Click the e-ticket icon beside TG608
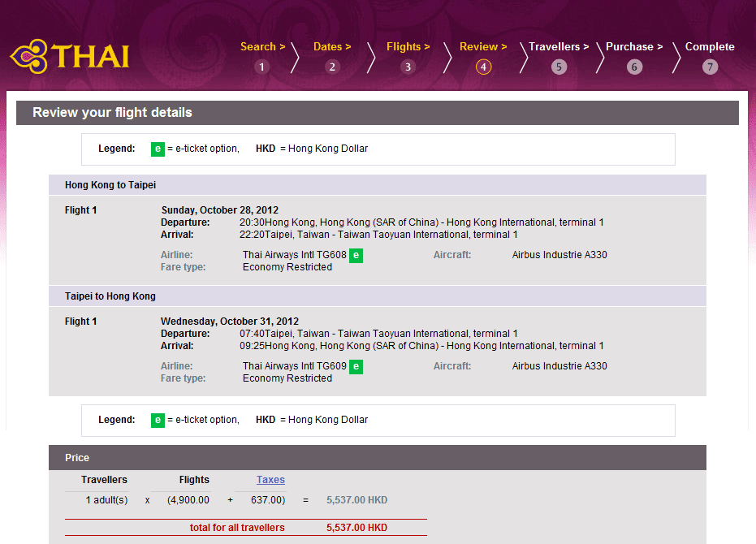756x544 pixels. (x=356, y=255)
